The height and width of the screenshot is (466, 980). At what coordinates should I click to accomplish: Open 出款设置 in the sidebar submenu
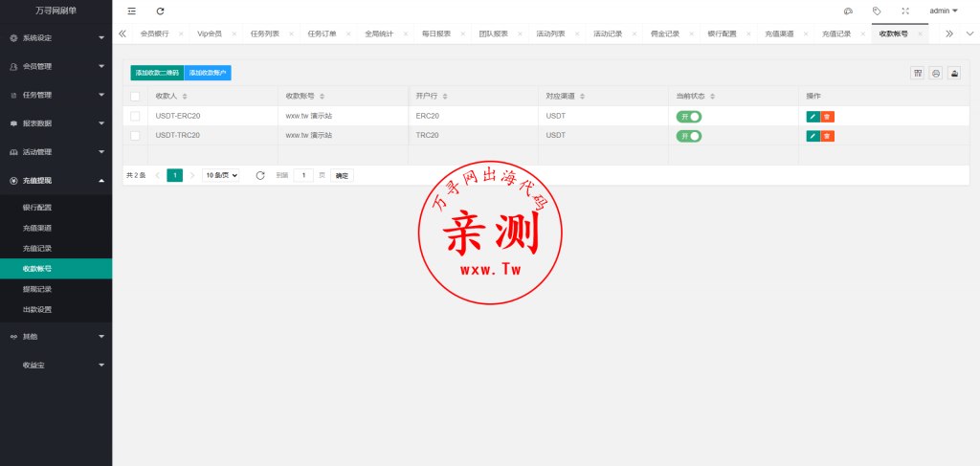tap(56, 309)
